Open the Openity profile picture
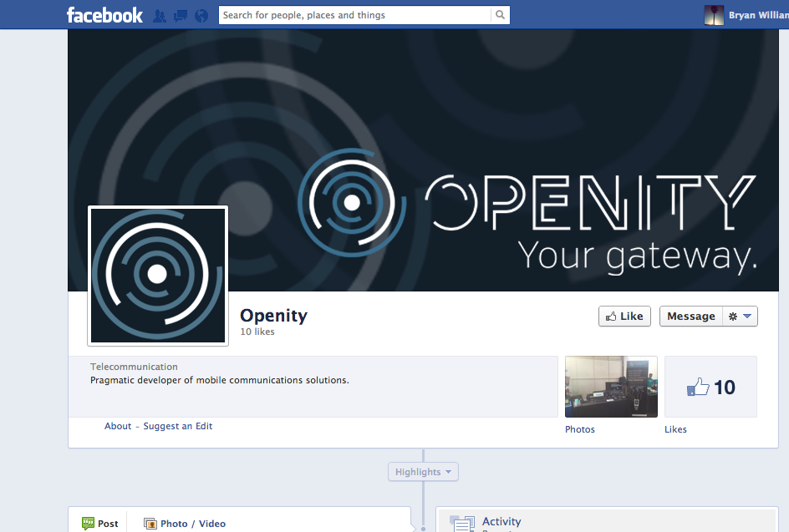 (x=158, y=276)
